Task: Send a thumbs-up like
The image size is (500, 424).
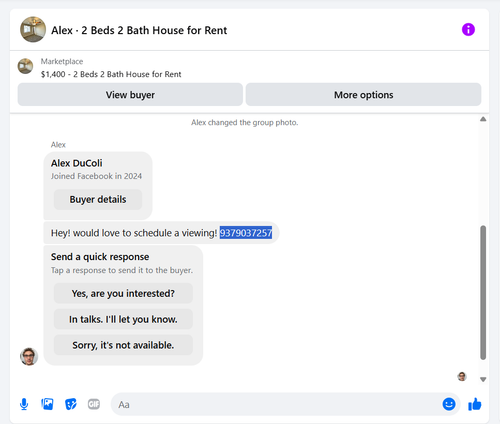Action: [x=475, y=404]
